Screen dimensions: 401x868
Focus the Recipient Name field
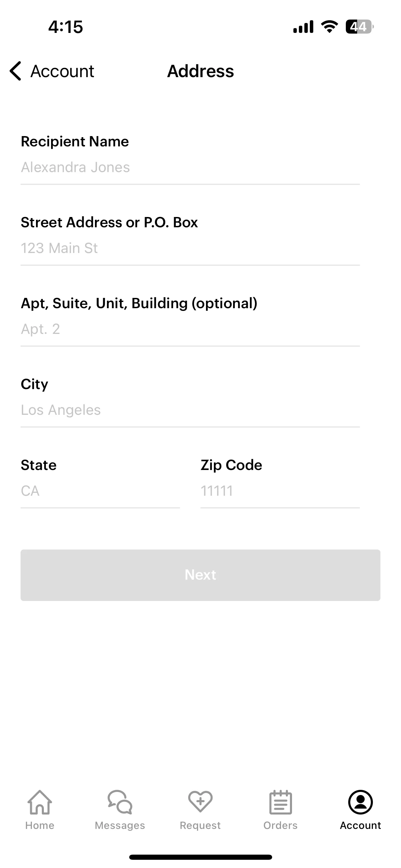coord(190,168)
